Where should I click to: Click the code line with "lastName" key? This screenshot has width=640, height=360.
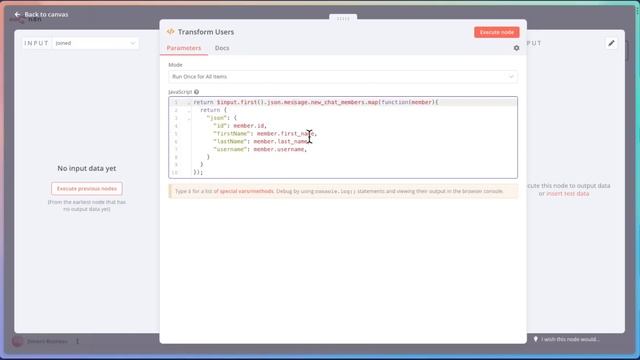262,142
